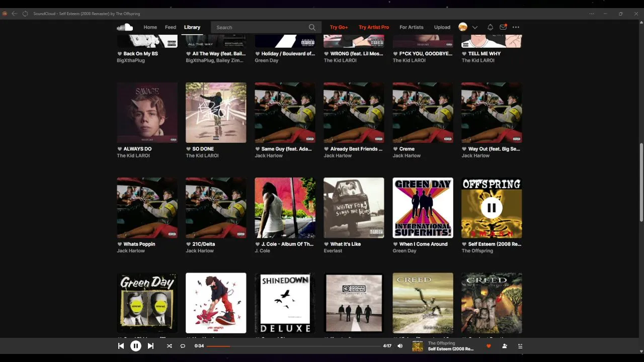Viewport: 644px width, 362px height.
Task: Open Jack Harlow link under Whats Poppin
Action: (131, 251)
